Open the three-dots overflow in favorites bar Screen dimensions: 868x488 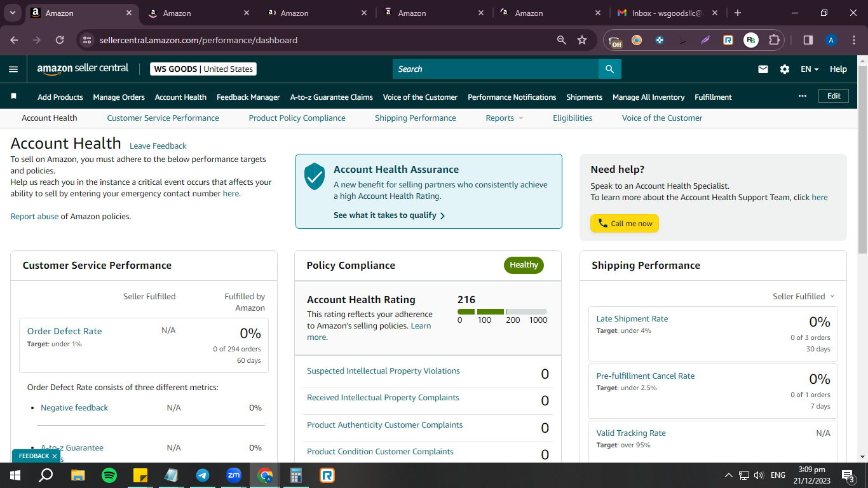[803, 96]
